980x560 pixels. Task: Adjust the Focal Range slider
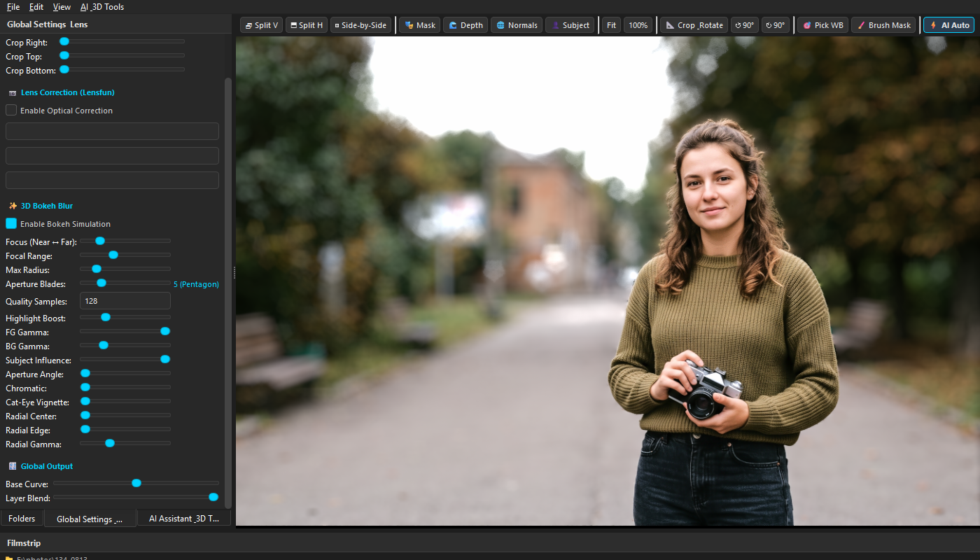[x=125, y=255]
